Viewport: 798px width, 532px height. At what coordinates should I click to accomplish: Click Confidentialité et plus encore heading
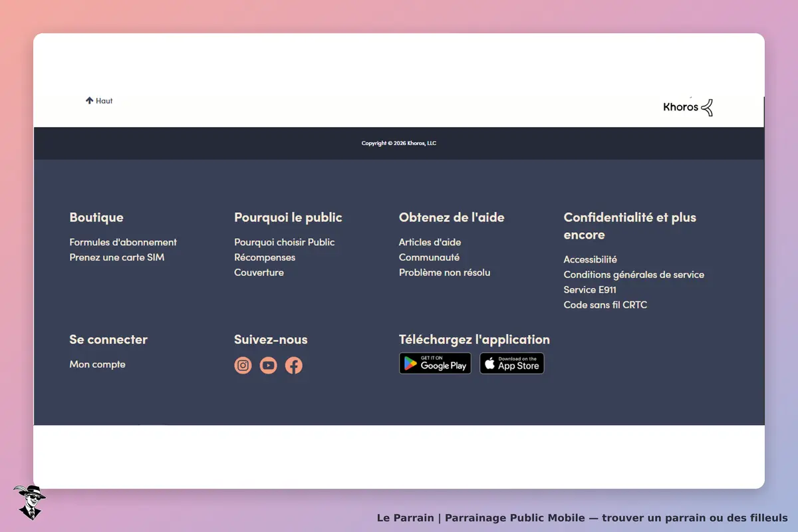coord(630,226)
